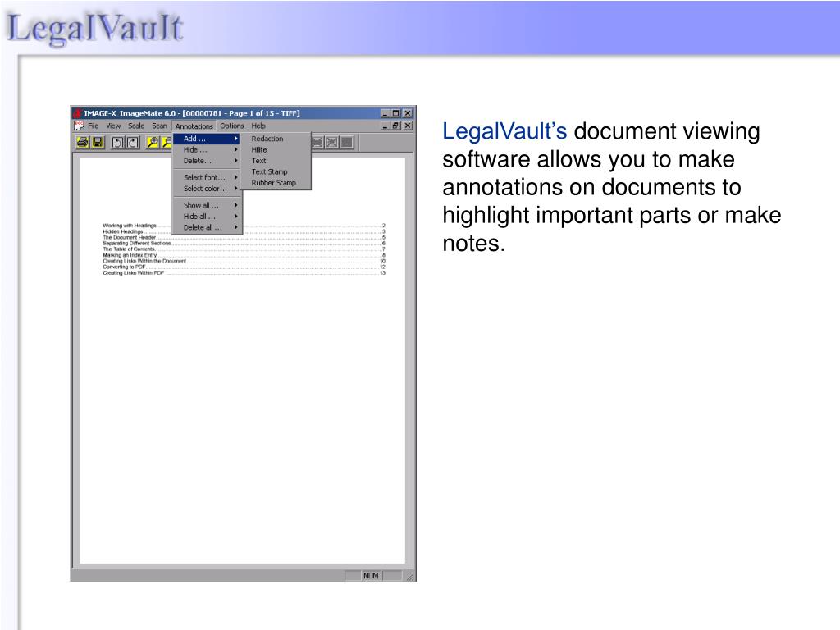This screenshot has width=840, height=630.
Task: Click the Zoom In magnifier icon
Action: pos(153,143)
